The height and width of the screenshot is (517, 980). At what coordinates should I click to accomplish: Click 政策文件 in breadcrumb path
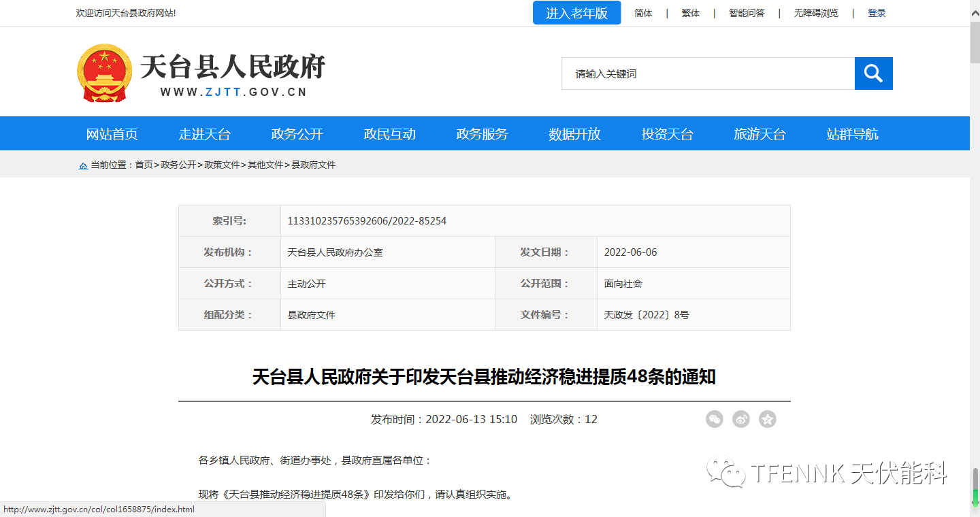(x=222, y=165)
